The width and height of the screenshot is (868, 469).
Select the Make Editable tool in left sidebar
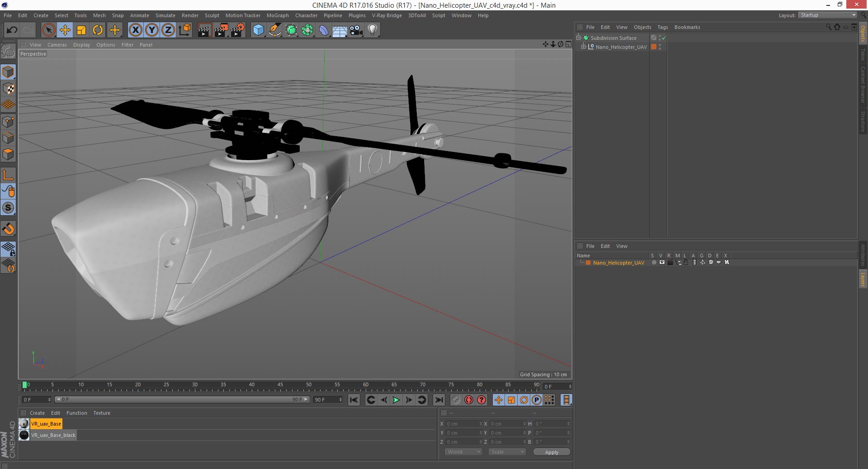8,51
